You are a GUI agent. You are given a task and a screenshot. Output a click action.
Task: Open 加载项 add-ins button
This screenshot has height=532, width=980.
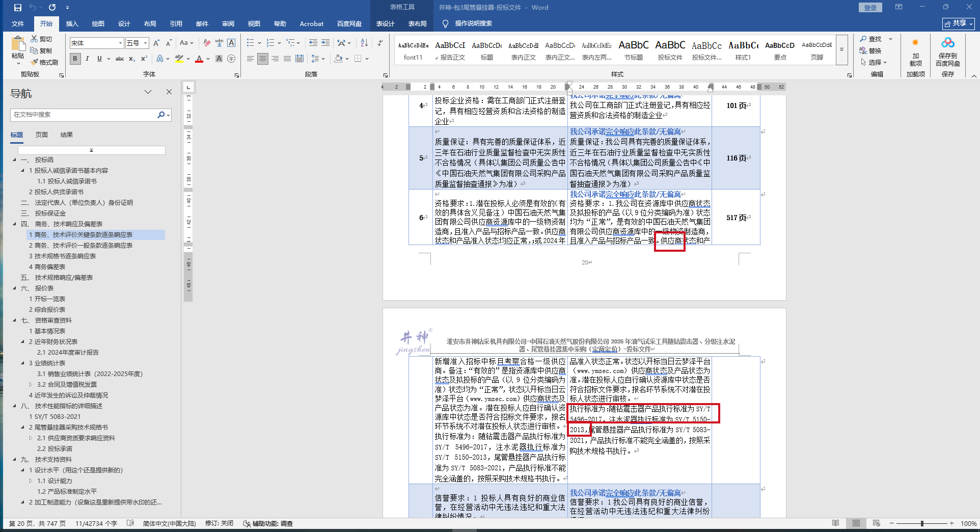point(915,52)
